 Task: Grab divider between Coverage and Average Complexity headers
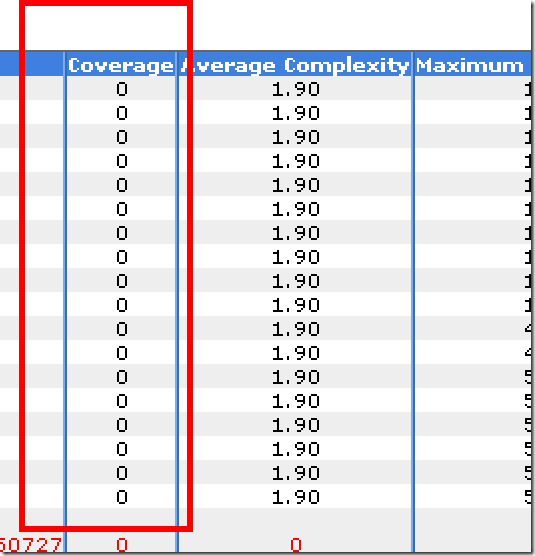pos(177,65)
